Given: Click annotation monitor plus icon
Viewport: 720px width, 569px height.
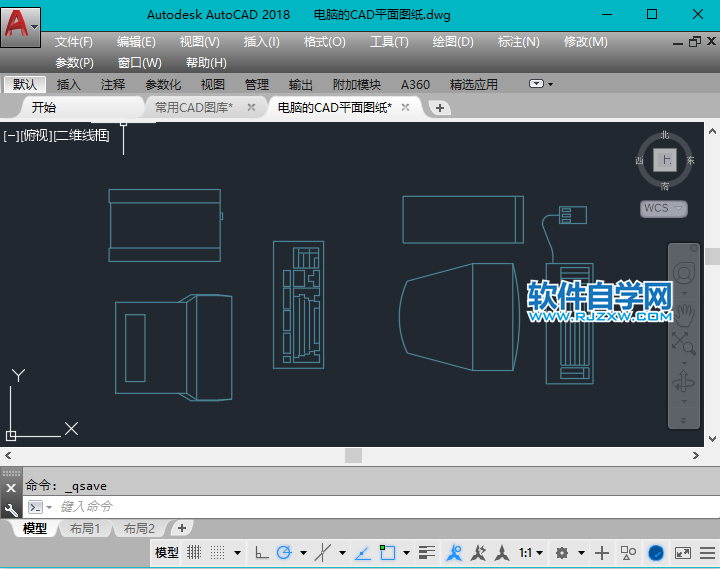Looking at the screenshot, I should click(602, 553).
